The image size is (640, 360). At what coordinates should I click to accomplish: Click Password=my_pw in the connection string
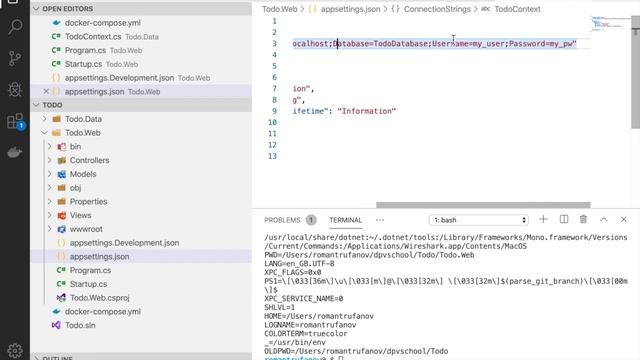click(x=541, y=44)
